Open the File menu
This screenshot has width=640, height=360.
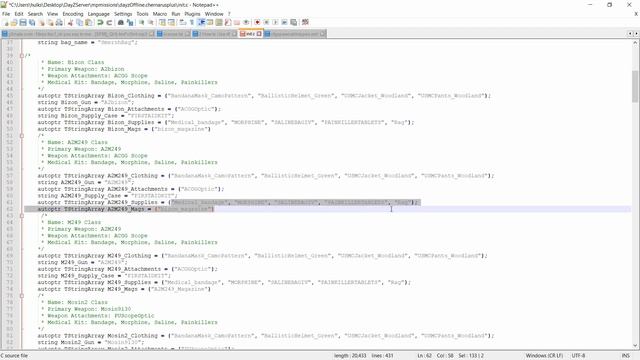(x=6, y=14)
